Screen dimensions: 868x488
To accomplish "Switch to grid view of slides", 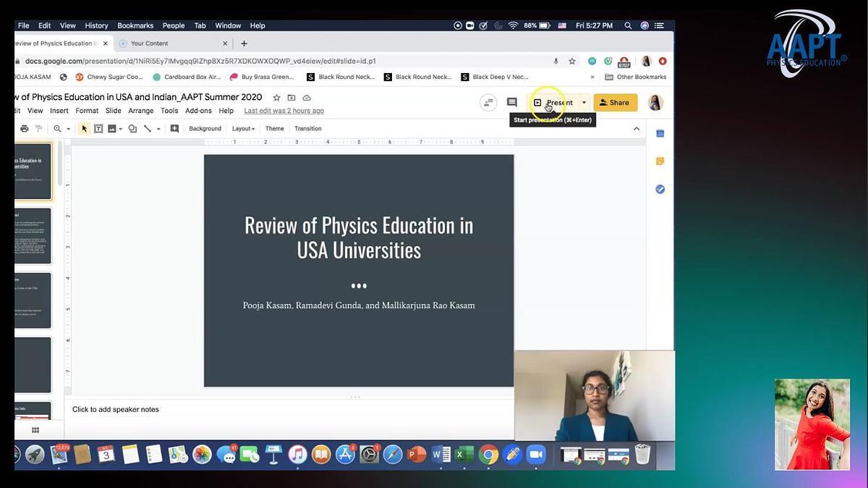I will [x=35, y=430].
